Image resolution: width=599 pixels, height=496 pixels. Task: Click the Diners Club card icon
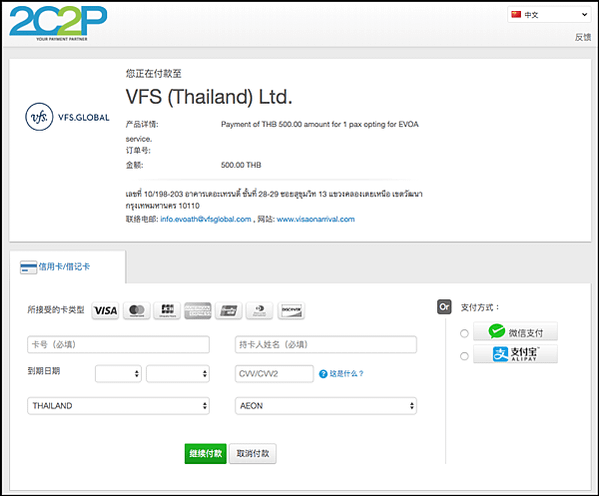coord(259,310)
